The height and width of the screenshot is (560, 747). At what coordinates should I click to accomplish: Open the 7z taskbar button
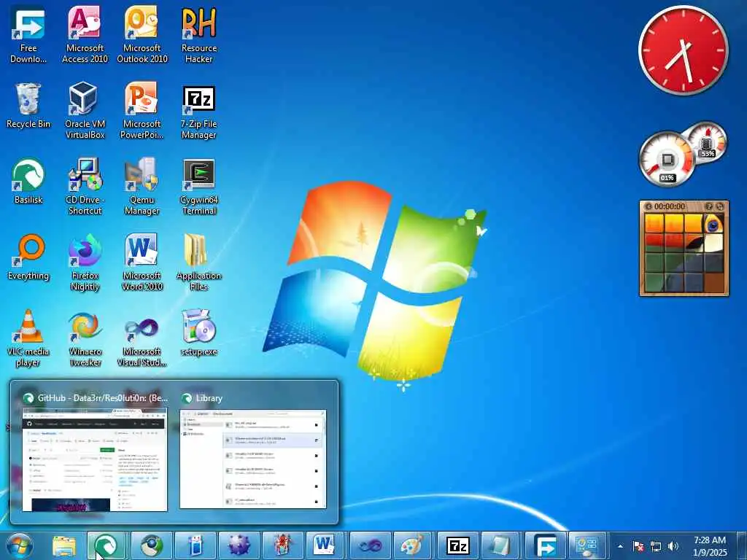(x=457, y=545)
